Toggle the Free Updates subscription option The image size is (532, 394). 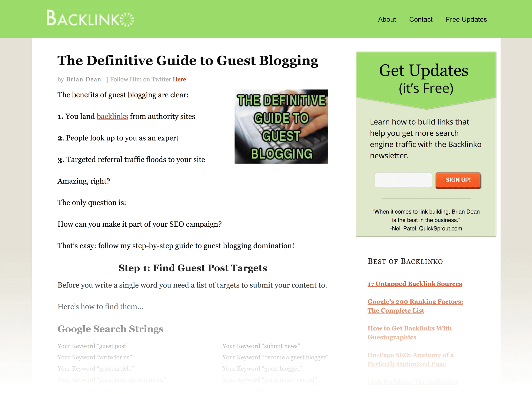(x=466, y=19)
